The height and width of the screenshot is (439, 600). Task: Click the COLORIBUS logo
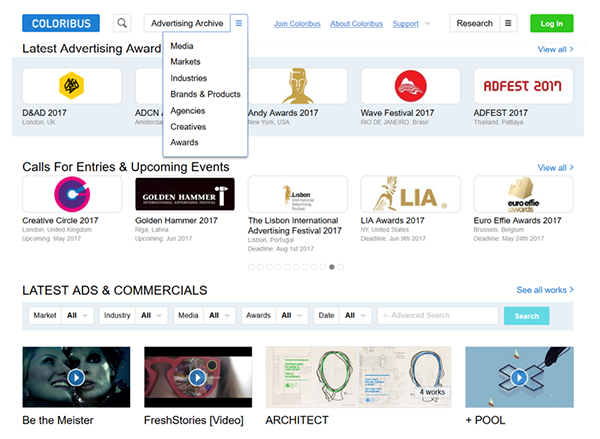(61, 23)
